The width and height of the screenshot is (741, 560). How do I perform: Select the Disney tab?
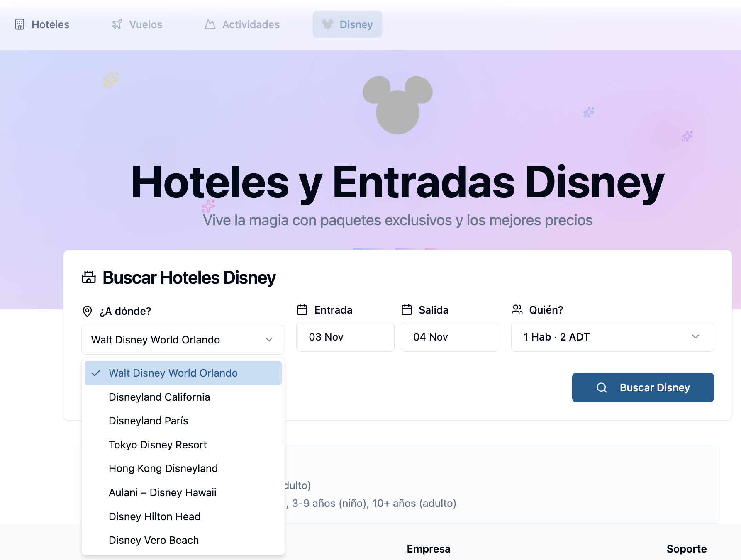(347, 24)
